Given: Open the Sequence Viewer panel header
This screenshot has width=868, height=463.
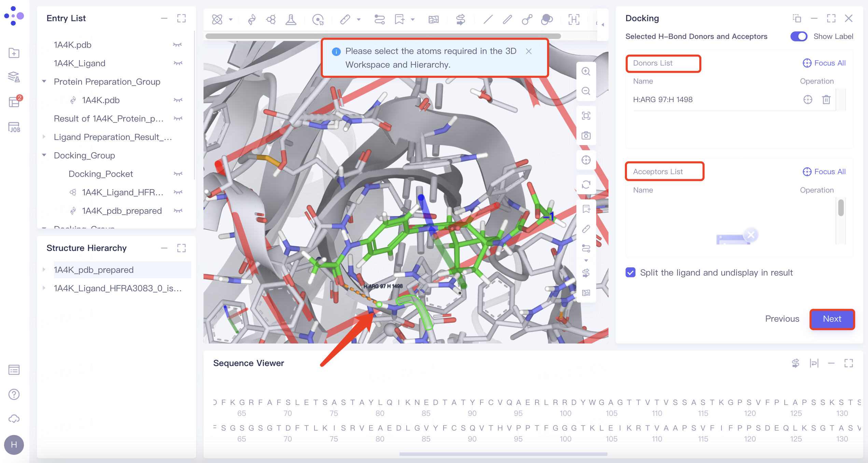Looking at the screenshot, I should point(249,363).
